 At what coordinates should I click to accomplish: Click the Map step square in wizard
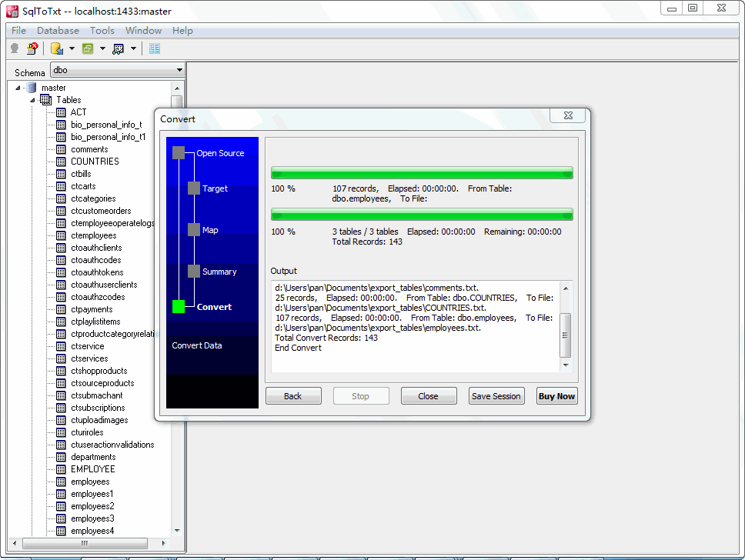point(194,230)
